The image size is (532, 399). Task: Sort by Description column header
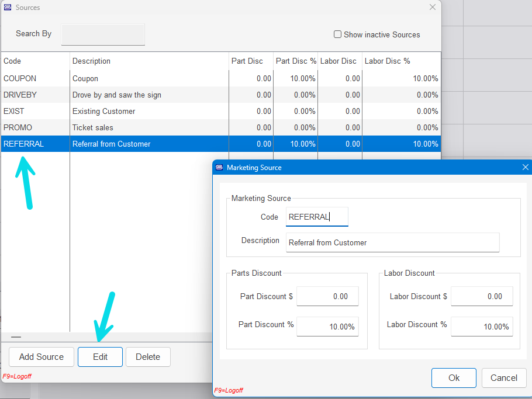pos(149,61)
